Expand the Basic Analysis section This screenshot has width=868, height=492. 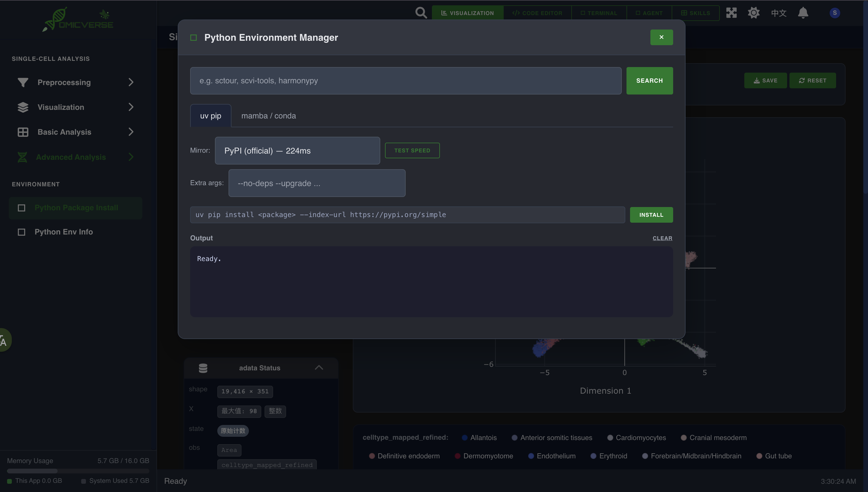click(131, 132)
